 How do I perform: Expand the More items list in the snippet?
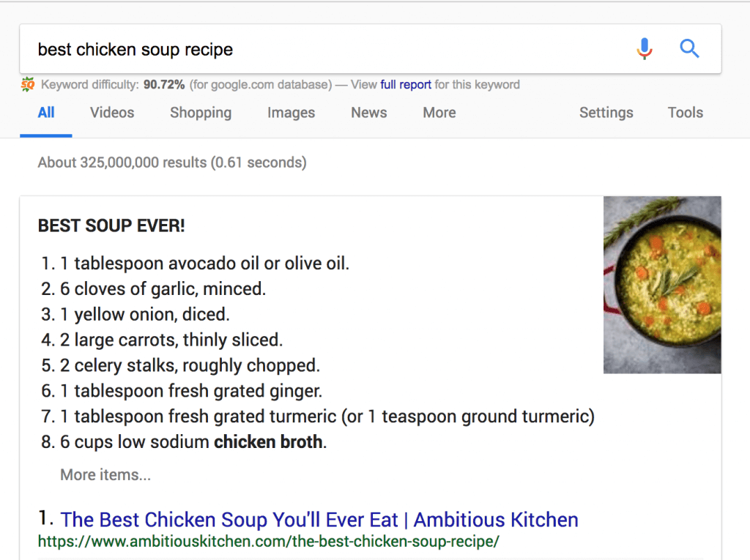point(105,474)
